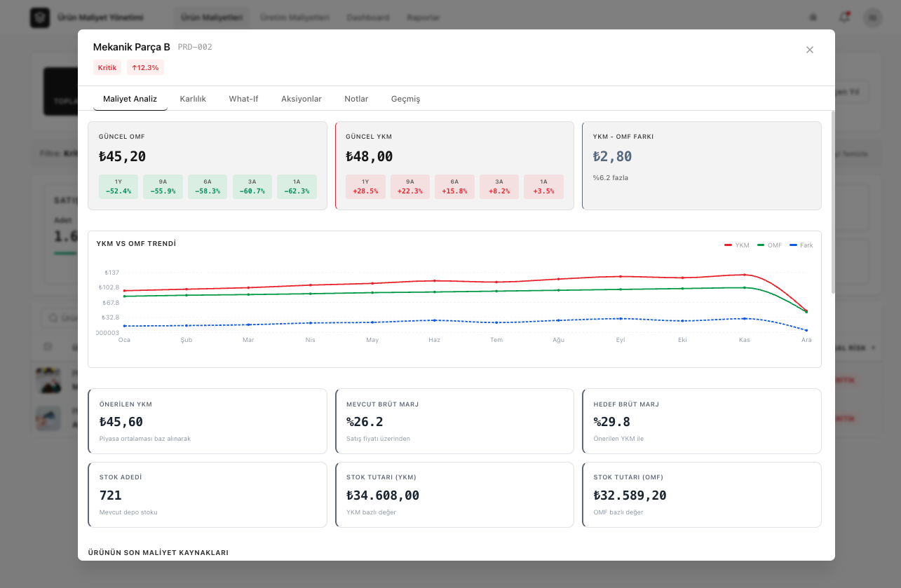Viewport: 901px width, 588px height.
Task: Open the notifications bell
Action: pos(844,18)
